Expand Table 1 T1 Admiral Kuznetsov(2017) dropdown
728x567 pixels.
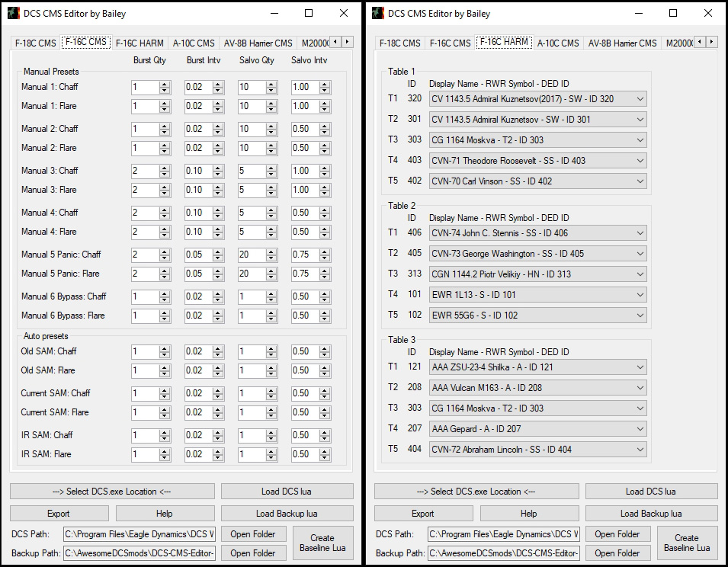tap(639, 99)
